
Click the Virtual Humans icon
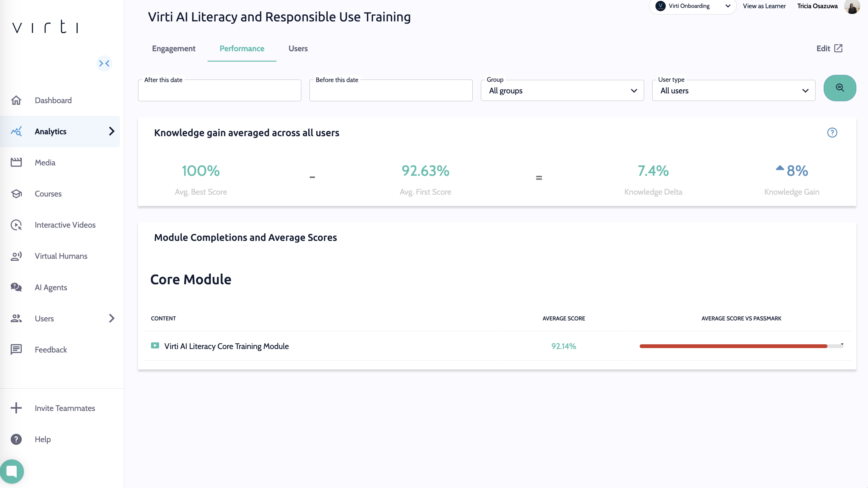tap(16, 256)
